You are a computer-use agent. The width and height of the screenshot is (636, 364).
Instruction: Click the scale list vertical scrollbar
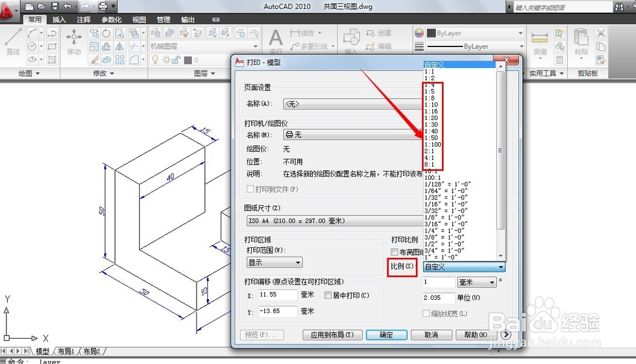(x=501, y=161)
